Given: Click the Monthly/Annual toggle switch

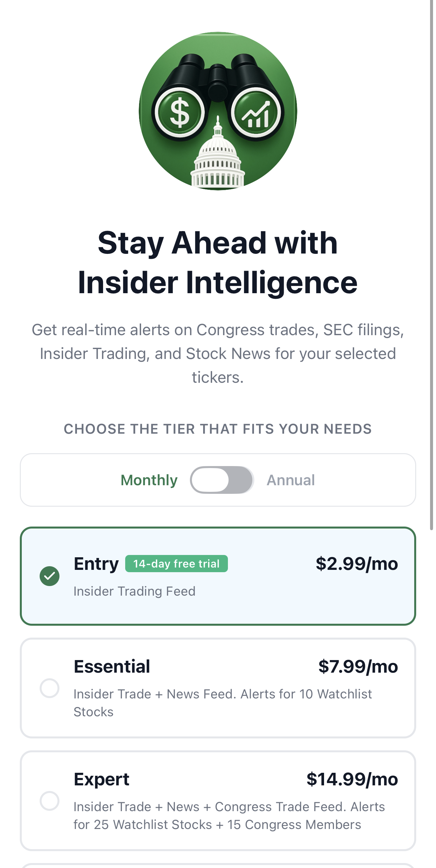Looking at the screenshot, I should [x=222, y=480].
